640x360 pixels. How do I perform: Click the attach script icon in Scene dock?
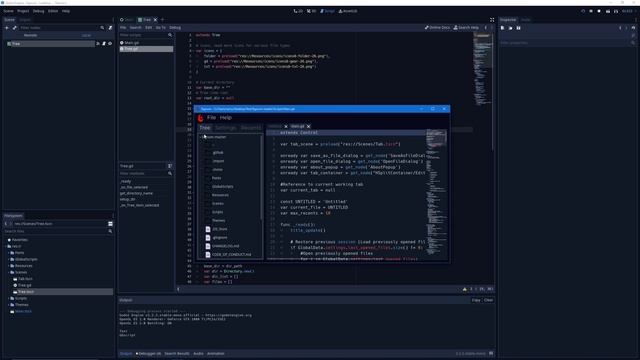[110, 28]
